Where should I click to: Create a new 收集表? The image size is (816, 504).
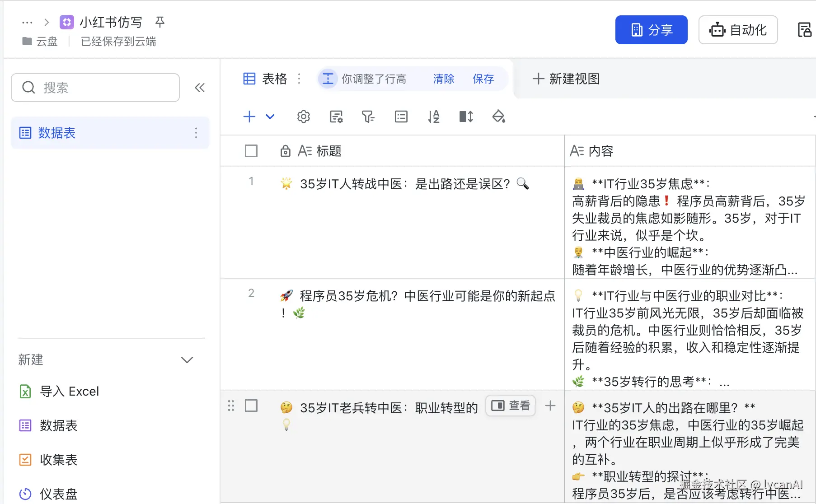(x=48, y=460)
